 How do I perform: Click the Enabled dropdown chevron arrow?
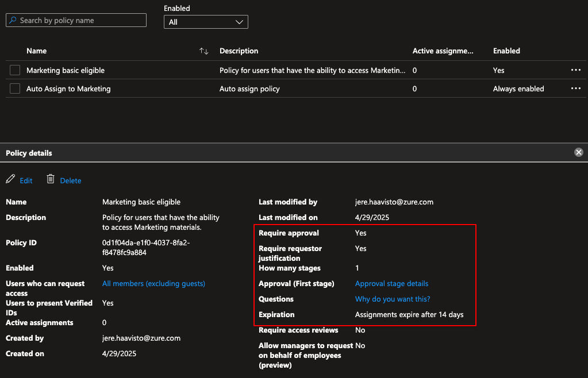click(240, 22)
